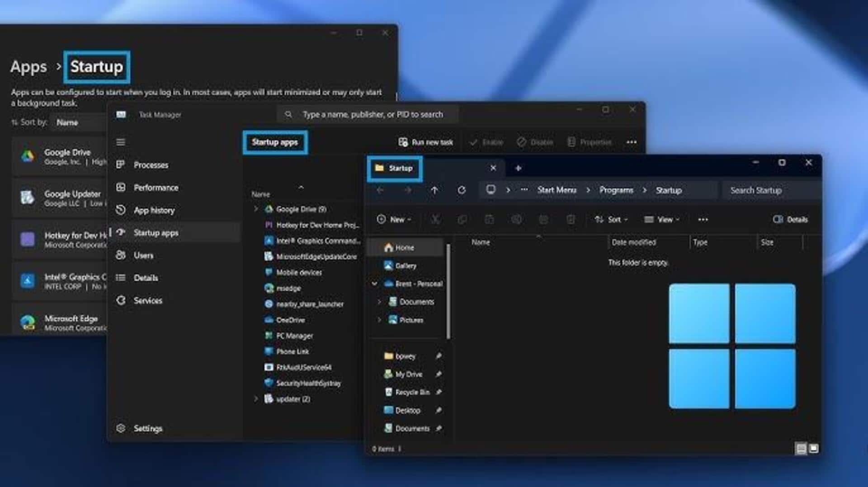Click Run new task in Task Manager
The image size is (868, 487).
[425, 142]
